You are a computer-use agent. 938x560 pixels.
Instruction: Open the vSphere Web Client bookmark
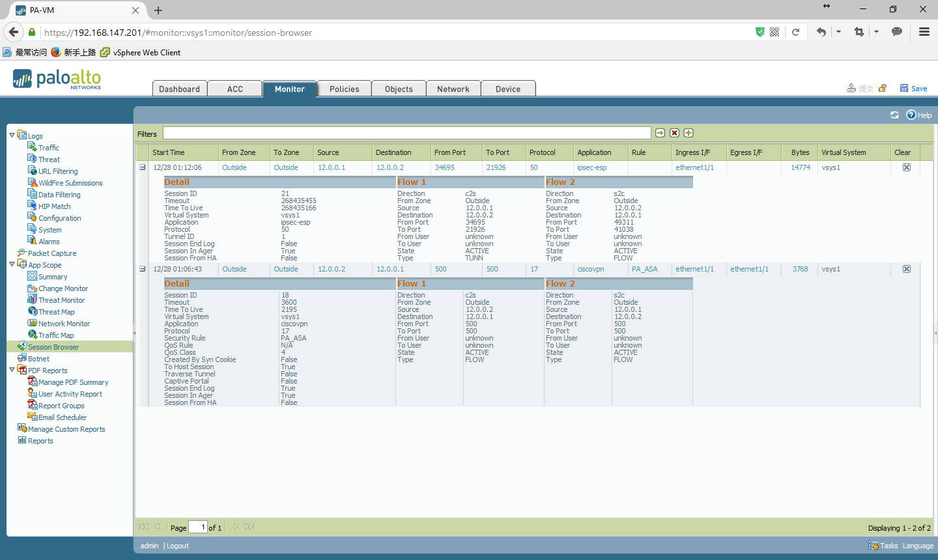tap(140, 52)
